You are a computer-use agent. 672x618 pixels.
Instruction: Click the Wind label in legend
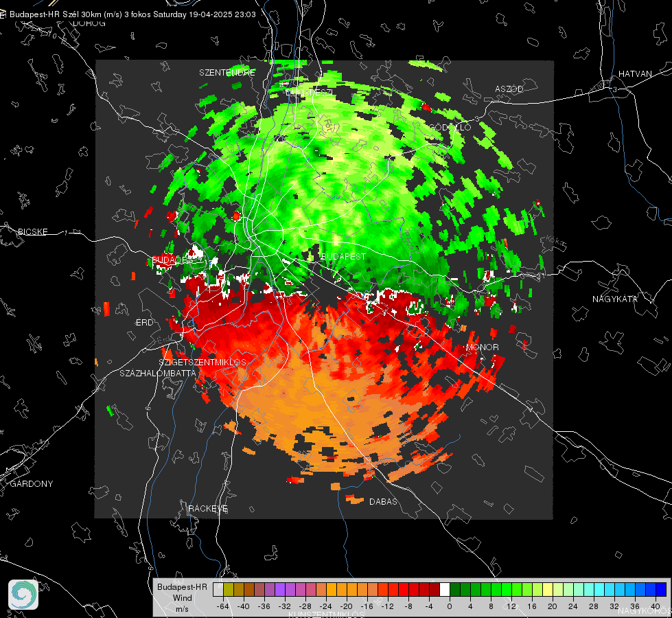click(x=182, y=598)
